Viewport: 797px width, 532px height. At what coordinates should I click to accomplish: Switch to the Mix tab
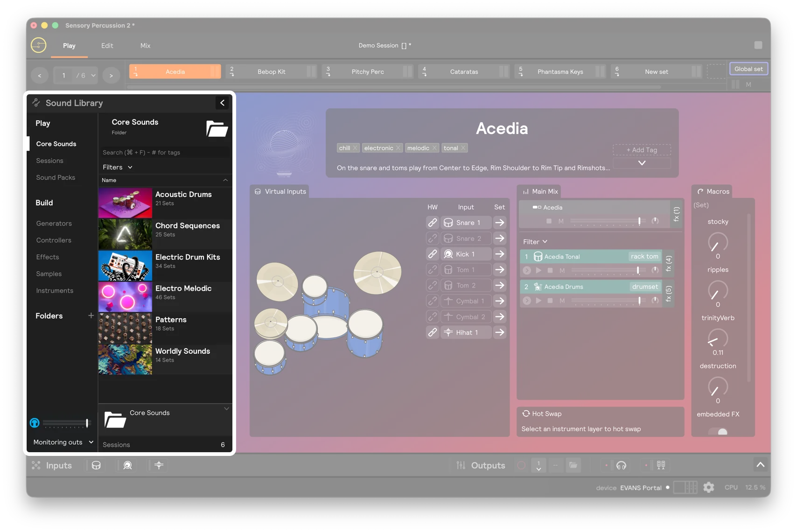[145, 45]
